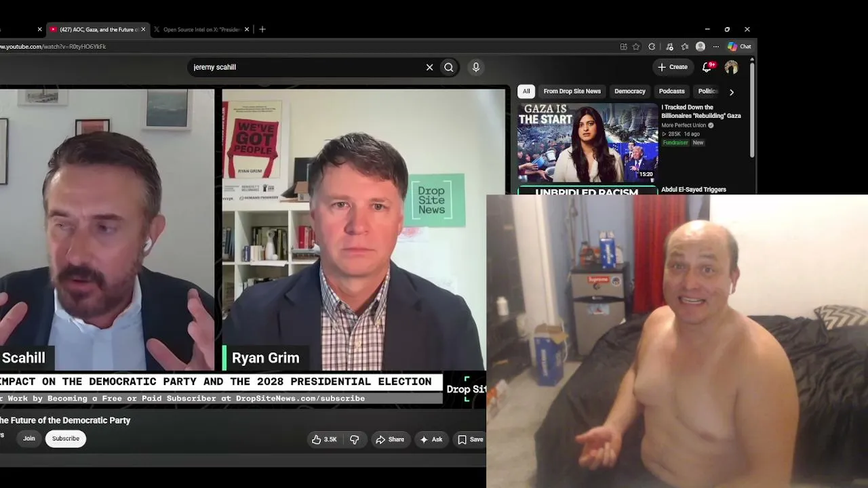Open the split screen icon in address bar
This screenshot has width=868, height=488.
[623, 47]
